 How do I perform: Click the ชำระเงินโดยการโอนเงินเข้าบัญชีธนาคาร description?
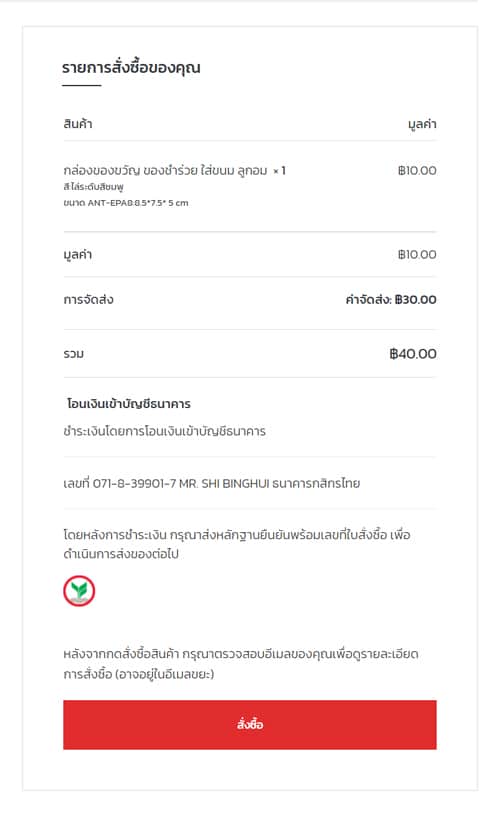pyautogui.click(x=164, y=431)
